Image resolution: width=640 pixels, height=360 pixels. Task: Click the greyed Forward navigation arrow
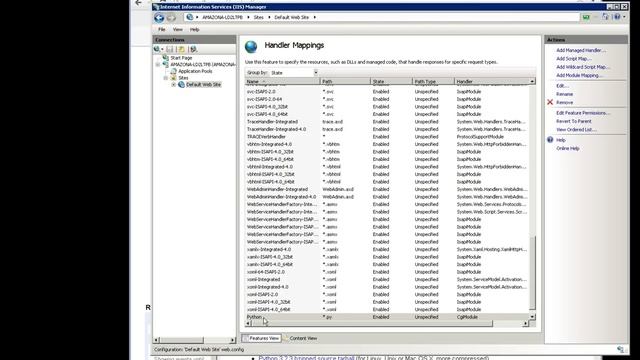(171, 18)
